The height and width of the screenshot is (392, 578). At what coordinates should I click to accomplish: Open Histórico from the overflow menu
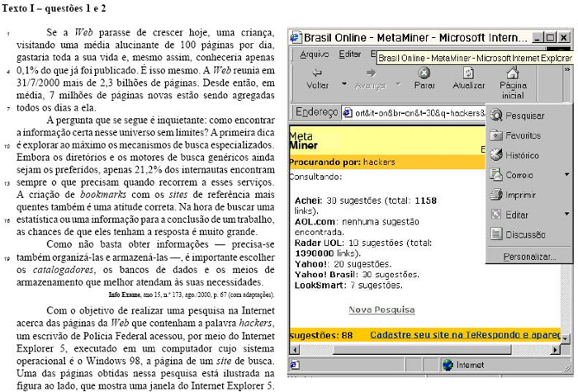[x=521, y=155]
